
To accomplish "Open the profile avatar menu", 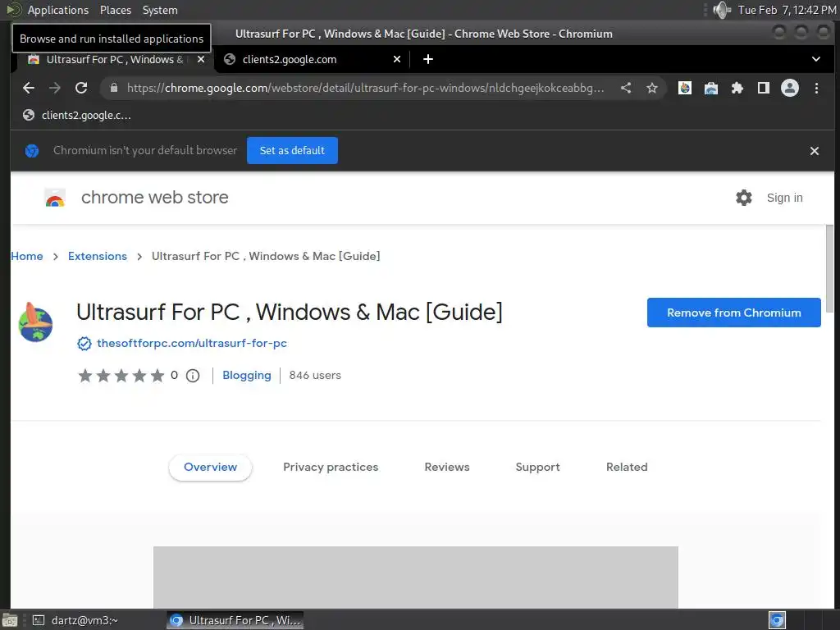I will tap(790, 88).
